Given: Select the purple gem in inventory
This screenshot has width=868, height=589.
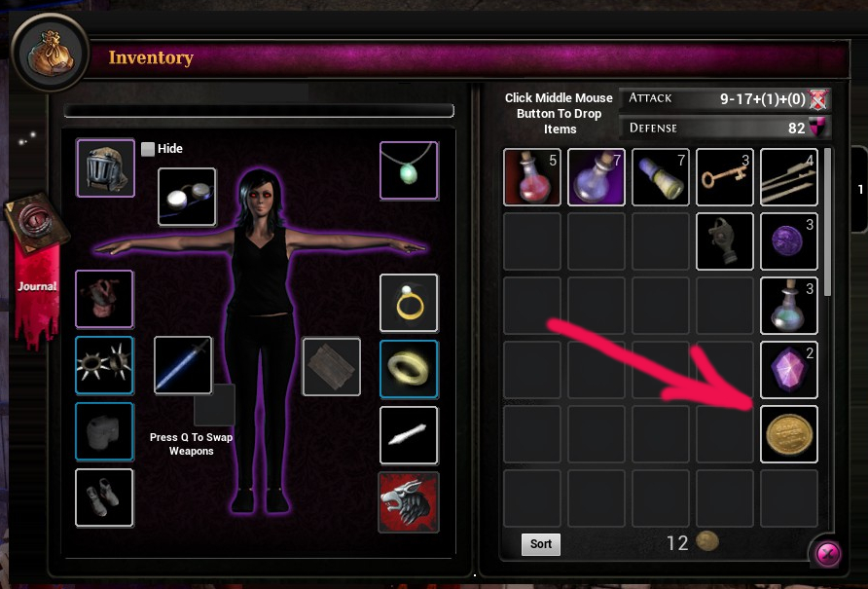Looking at the screenshot, I should (789, 370).
